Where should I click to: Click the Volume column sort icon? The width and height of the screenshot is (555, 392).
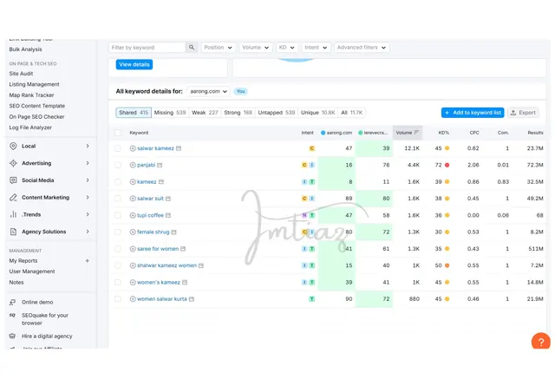[416, 133]
